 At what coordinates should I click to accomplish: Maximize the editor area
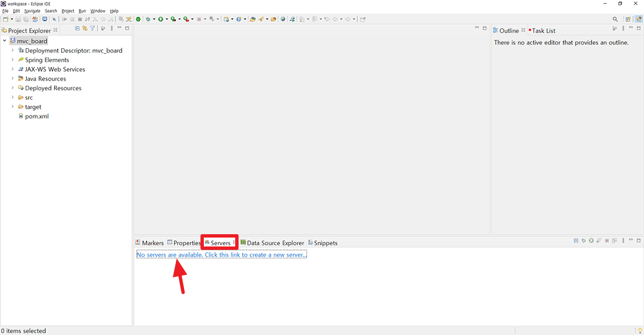point(484,28)
